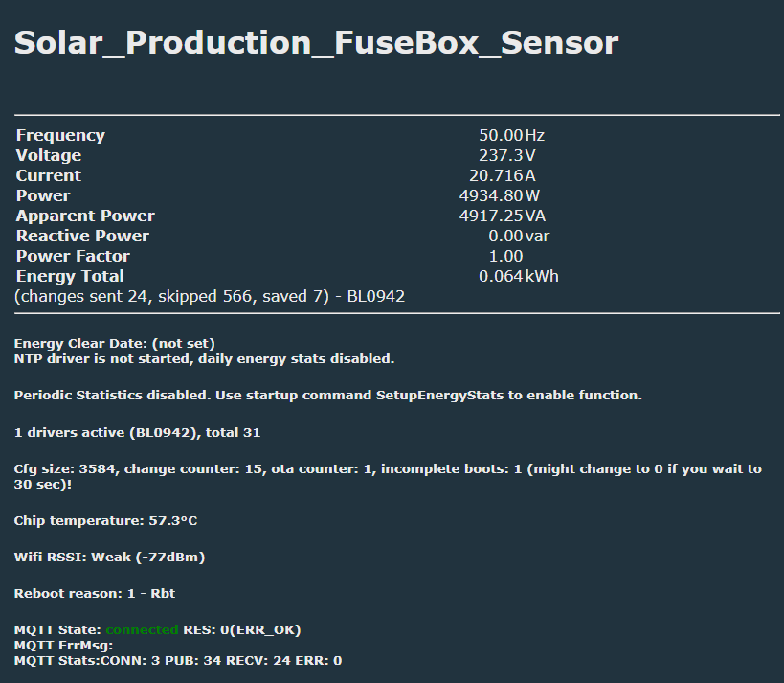The width and height of the screenshot is (784, 683).
Task: Click the Wifi RSSI Weak status
Action: pyautogui.click(x=109, y=557)
